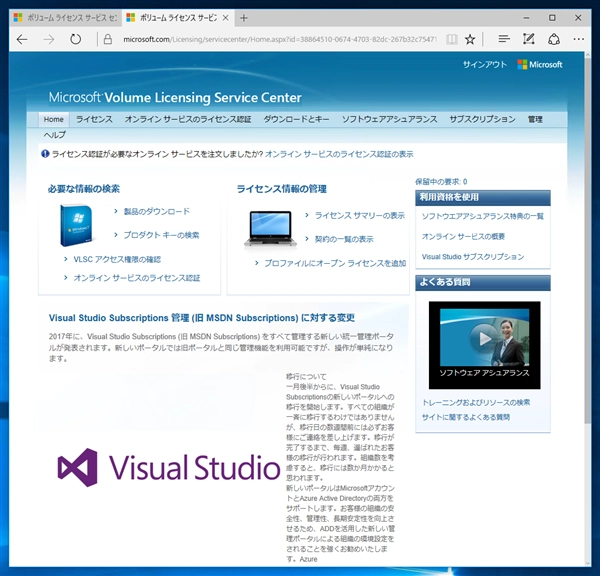
Task: Close the active browser tab
Action: tap(226, 18)
